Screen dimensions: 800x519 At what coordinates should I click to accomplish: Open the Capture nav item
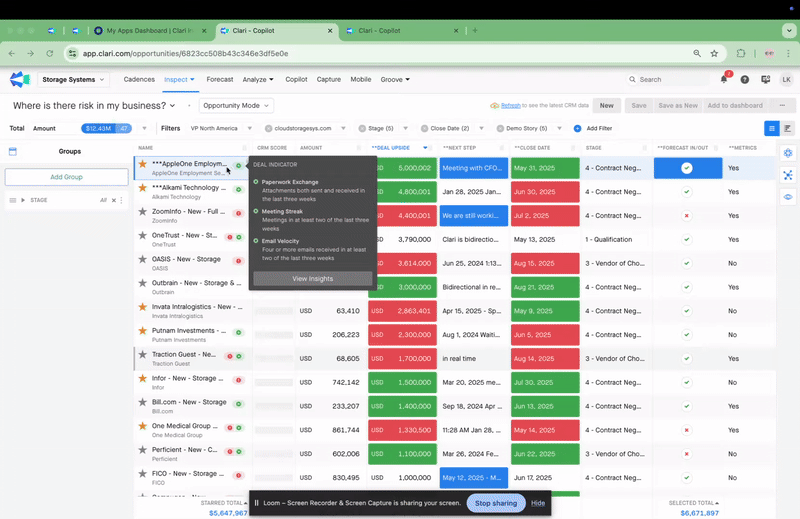coord(329,80)
